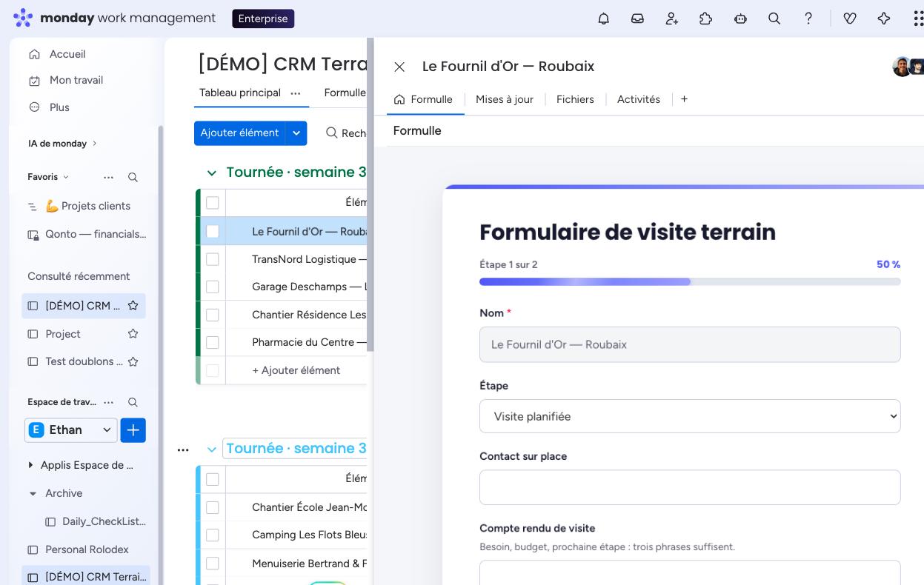Click + Ajouter élément row
Image resolution: width=924 pixels, height=585 pixels.
click(296, 370)
